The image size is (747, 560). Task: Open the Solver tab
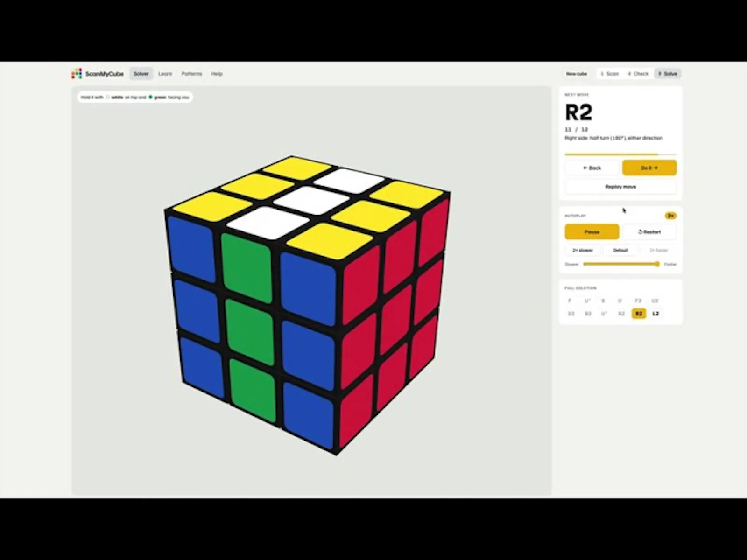(141, 74)
